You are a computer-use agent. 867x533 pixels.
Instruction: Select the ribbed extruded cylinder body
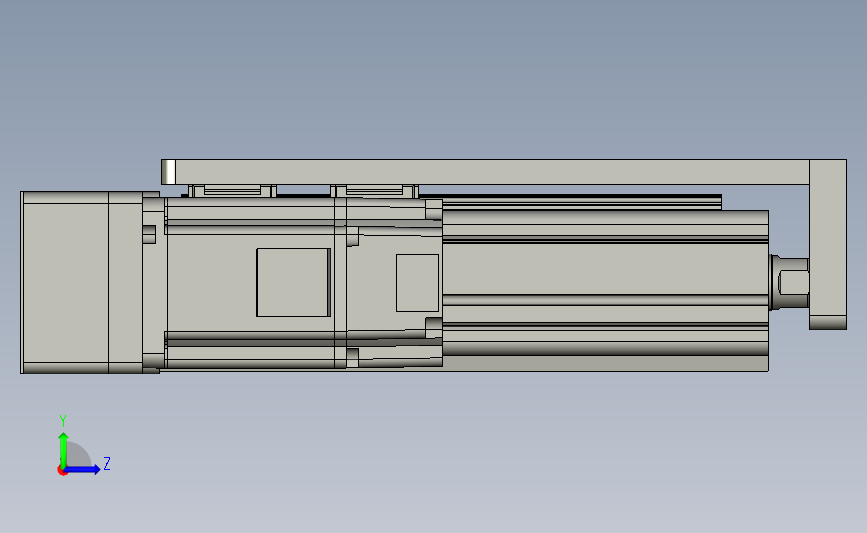coord(605,290)
